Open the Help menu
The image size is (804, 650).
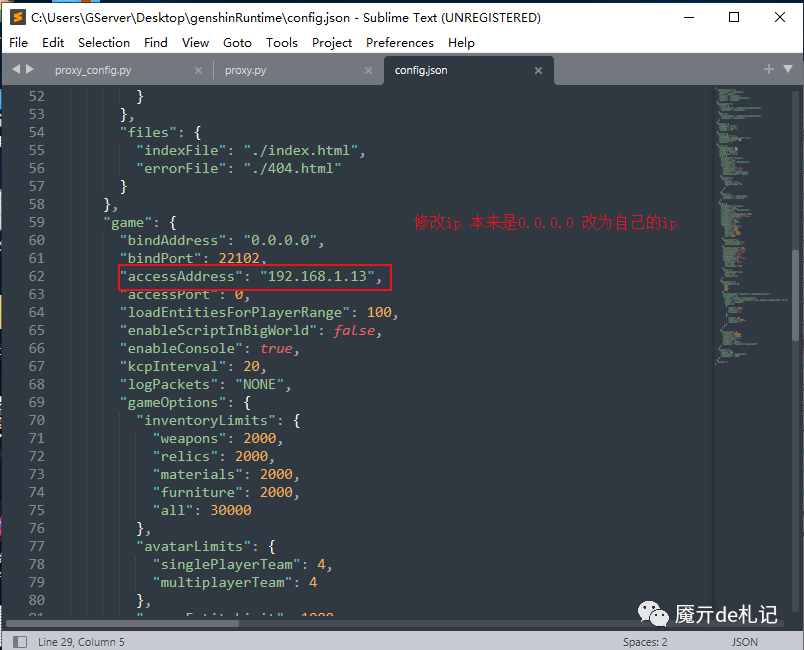(461, 43)
